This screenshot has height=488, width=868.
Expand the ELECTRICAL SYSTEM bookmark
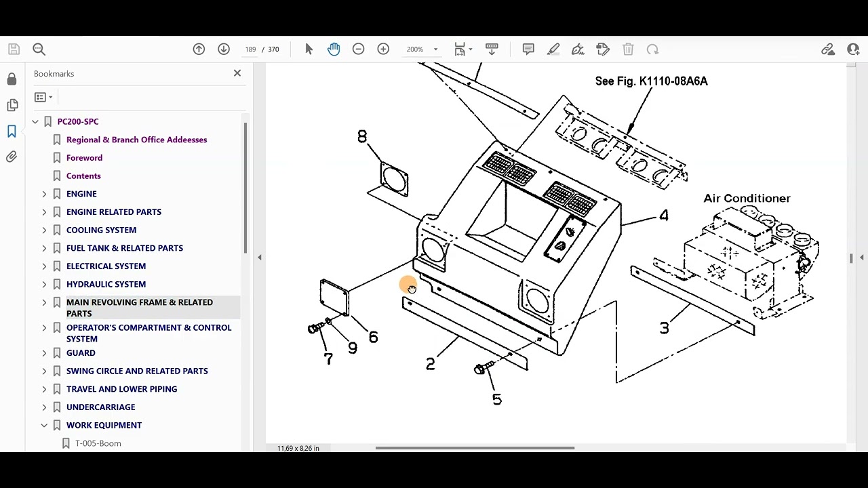point(44,266)
